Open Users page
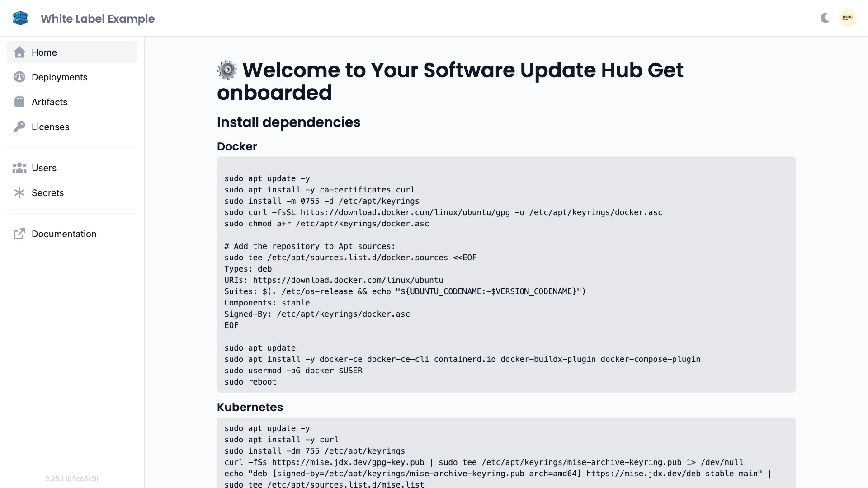The width and height of the screenshot is (868, 488). [72, 168]
